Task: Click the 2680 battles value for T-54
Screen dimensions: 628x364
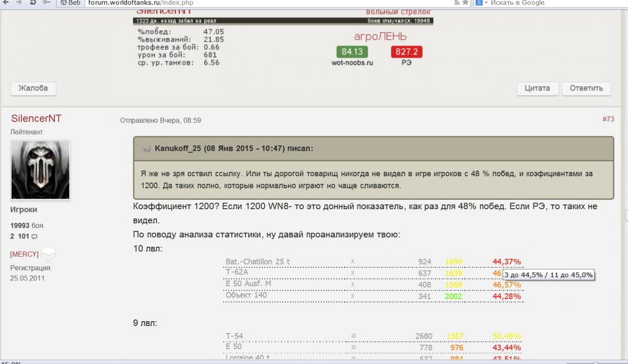Action: [423, 336]
